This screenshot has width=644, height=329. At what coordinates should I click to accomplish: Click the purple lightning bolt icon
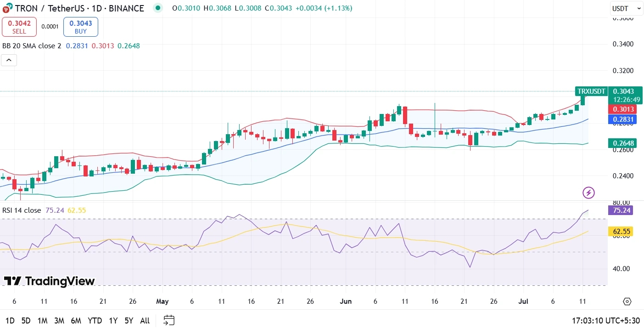[588, 193]
